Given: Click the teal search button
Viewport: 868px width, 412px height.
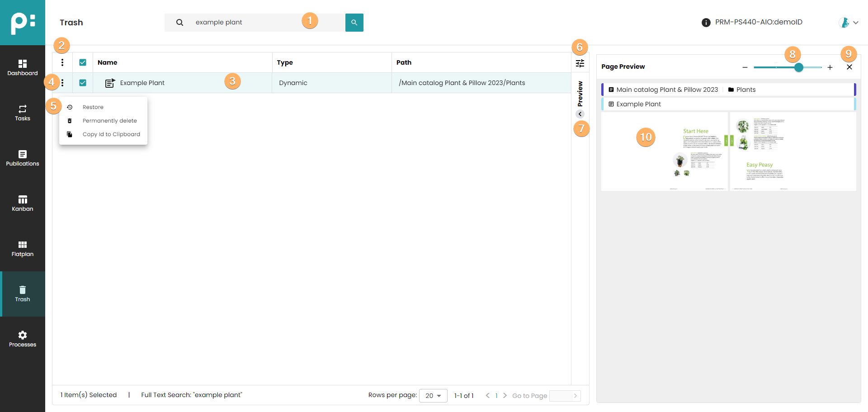Looking at the screenshot, I should (x=354, y=22).
